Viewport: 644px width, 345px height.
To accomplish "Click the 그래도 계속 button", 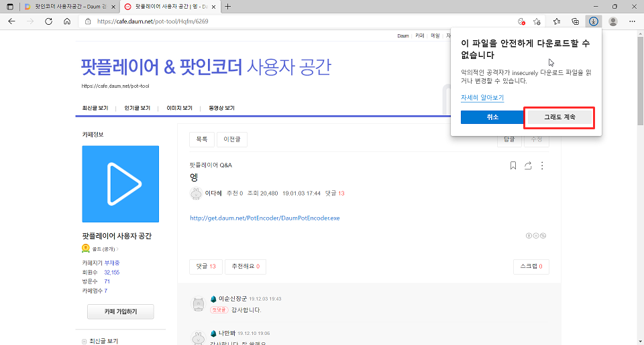I will click(x=559, y=117).
